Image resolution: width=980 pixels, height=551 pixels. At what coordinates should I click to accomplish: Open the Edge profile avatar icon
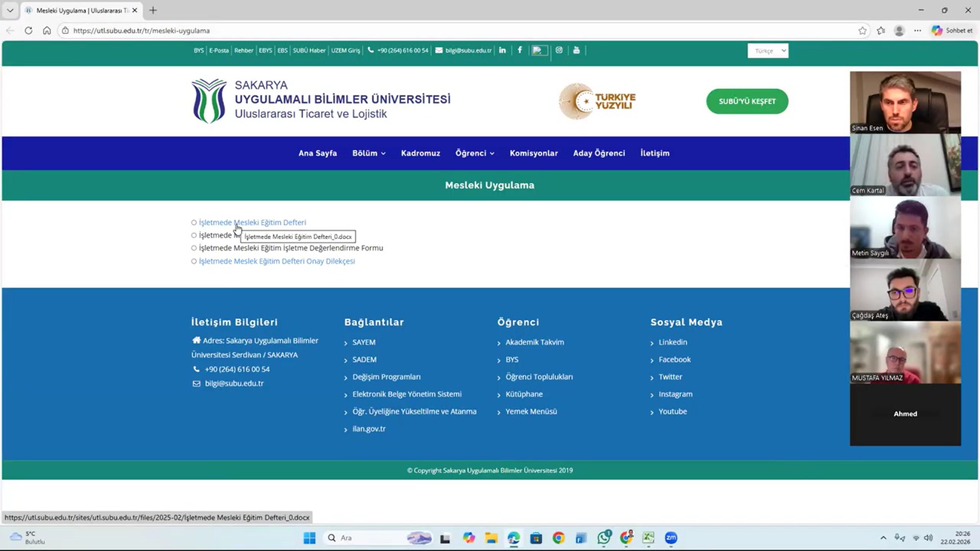click(899, 31)
